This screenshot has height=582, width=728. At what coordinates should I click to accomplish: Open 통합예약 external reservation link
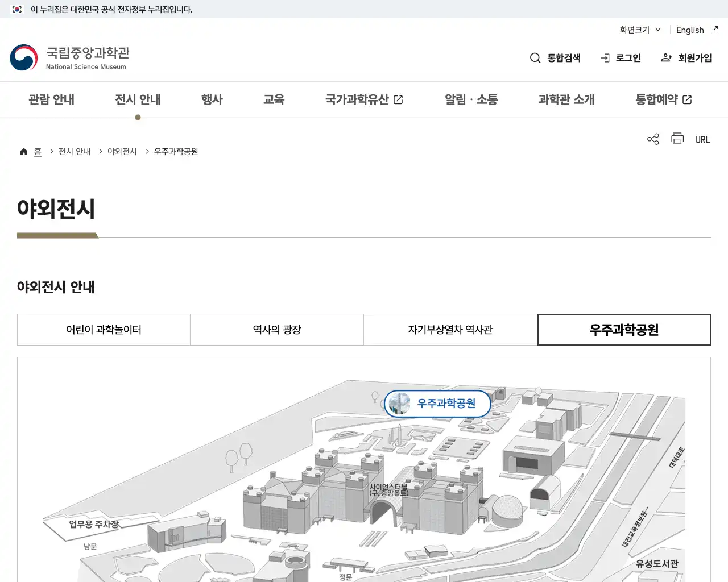663,99
